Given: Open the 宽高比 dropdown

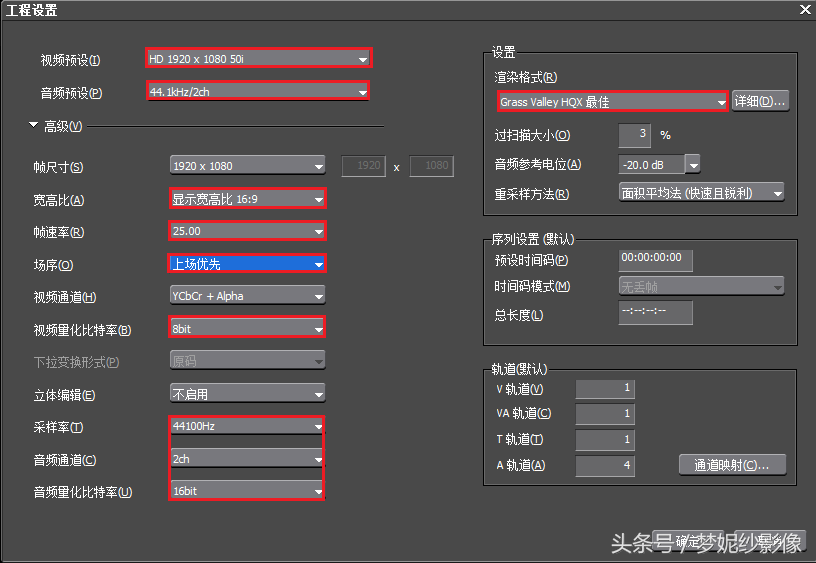Looking at the screenshot, I should (x=247, y=199).
